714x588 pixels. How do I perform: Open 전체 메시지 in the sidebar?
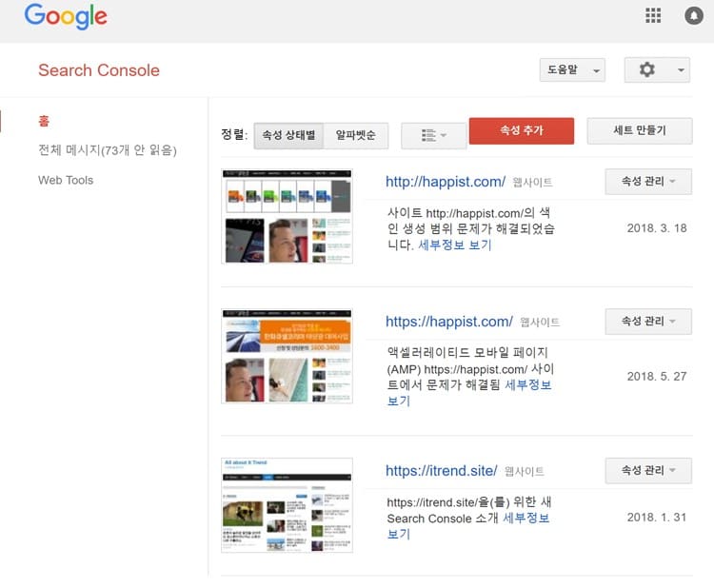(x=108, y=150)
